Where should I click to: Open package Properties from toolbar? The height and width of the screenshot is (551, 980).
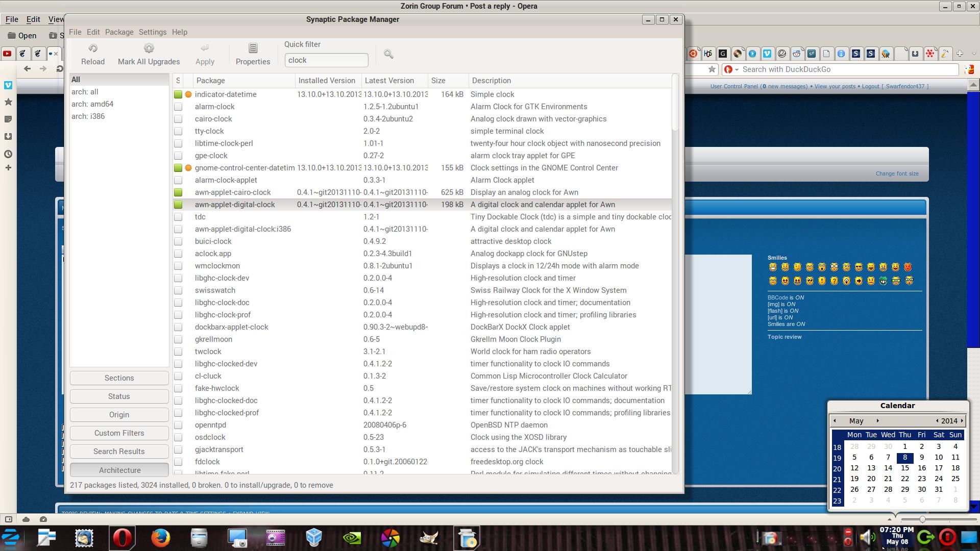coord(253,48)
